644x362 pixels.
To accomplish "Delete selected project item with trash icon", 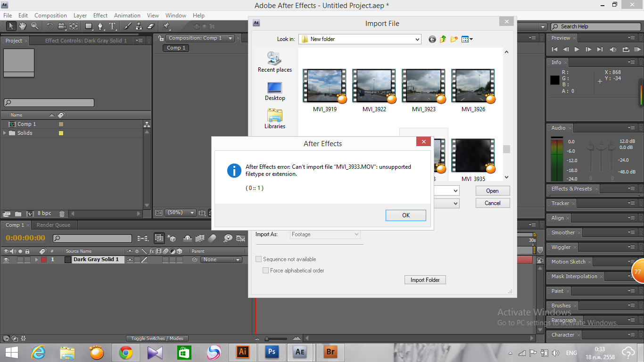I will (x=62, y=214).
